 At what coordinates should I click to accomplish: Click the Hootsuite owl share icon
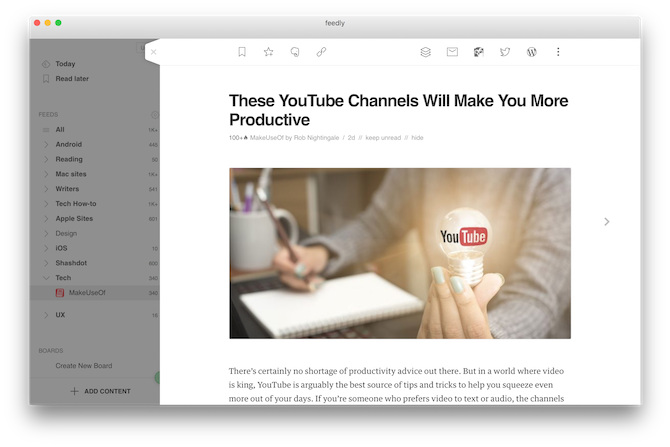(479, 52)
